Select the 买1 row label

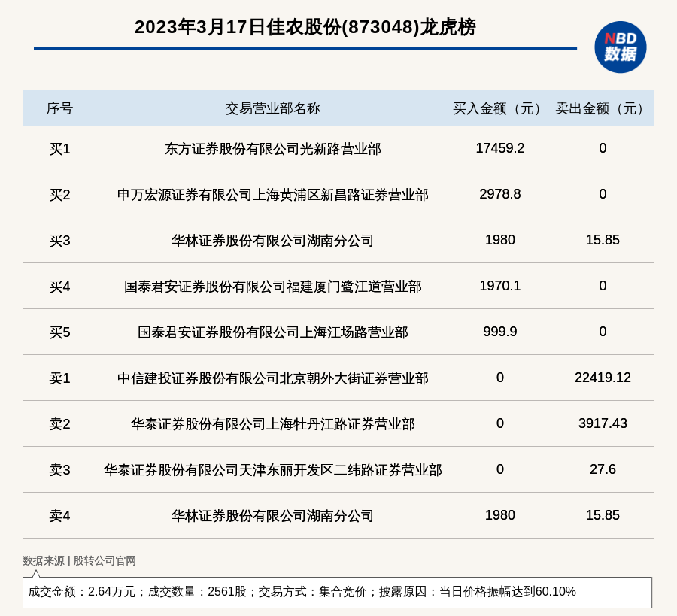tap(59, 149)
